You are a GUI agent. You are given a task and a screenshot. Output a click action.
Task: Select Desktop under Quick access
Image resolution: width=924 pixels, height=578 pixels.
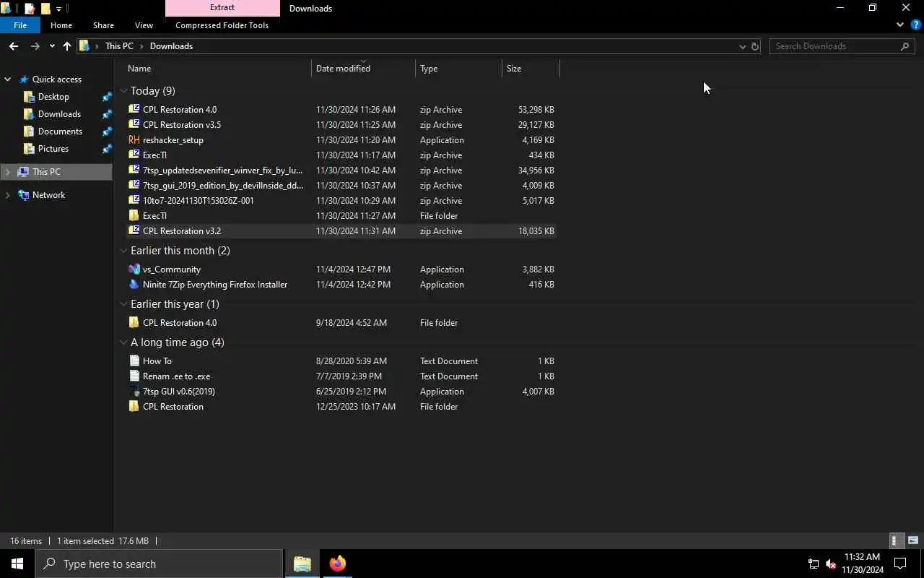(53, 97)
